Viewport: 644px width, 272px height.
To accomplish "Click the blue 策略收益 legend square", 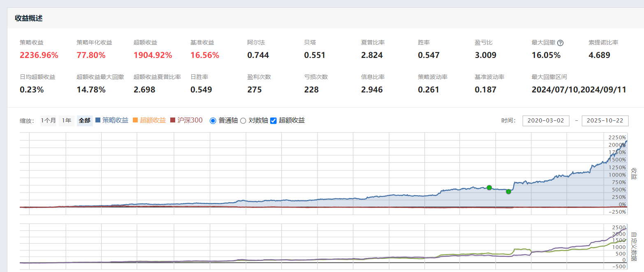I will [x=98, y=120].
